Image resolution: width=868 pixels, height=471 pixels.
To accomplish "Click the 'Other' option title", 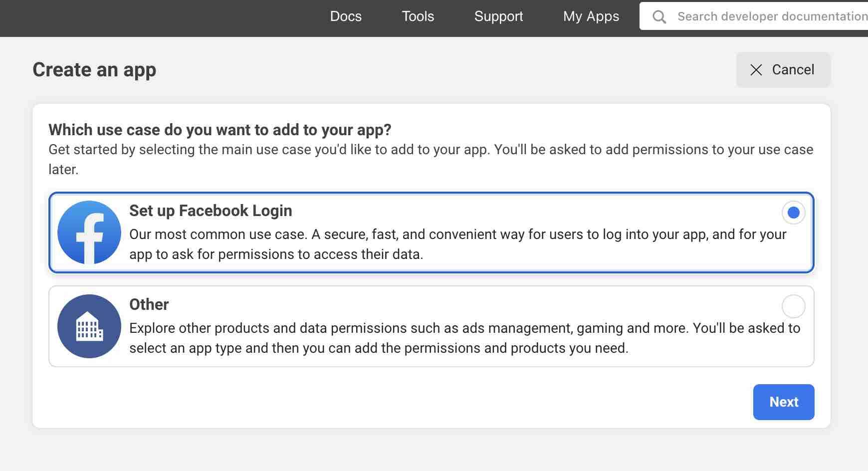I will pos(149,304).
